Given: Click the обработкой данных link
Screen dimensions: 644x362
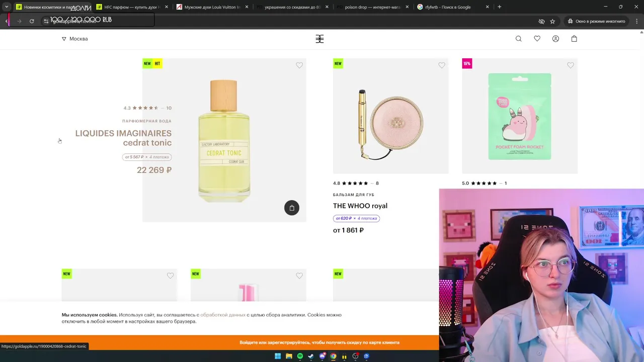Looking at the screenshot, I should pyautogui.click(x=223, y=315).
